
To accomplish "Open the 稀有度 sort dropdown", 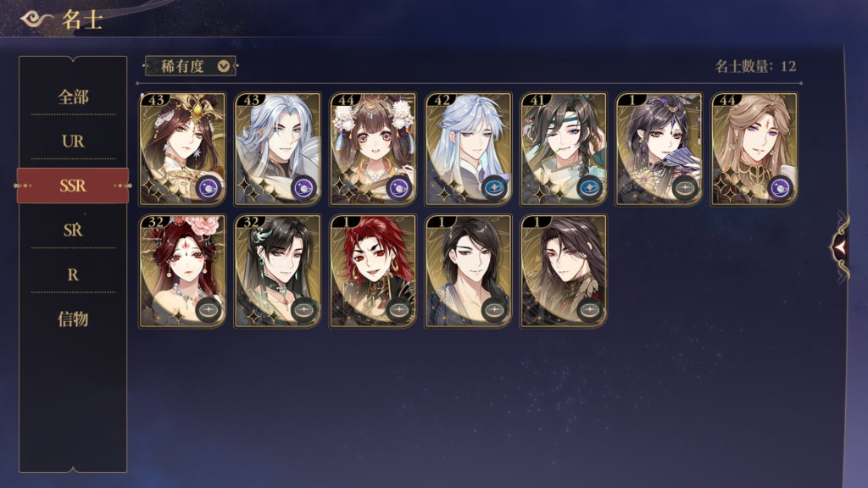I will [x=191, y=66].
